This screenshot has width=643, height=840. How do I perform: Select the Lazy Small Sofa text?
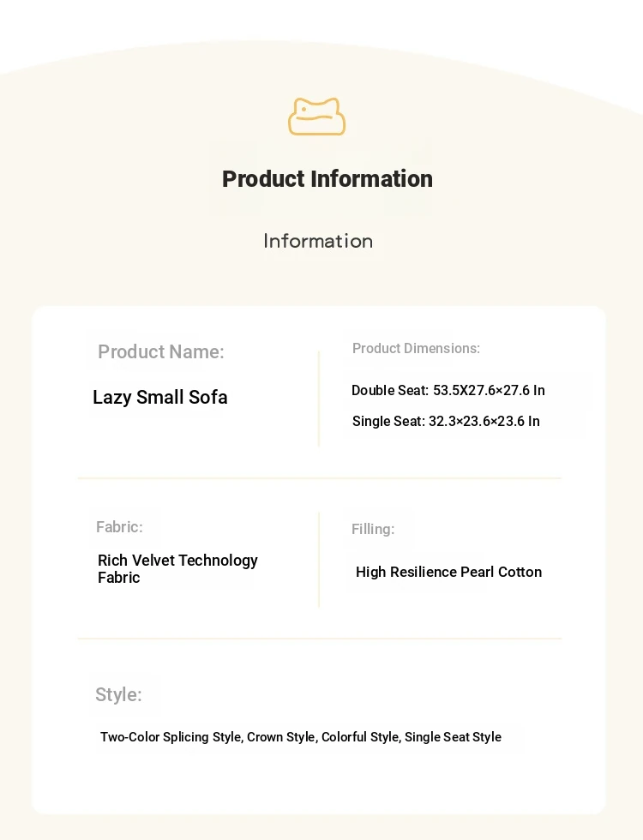click(160, 397)
